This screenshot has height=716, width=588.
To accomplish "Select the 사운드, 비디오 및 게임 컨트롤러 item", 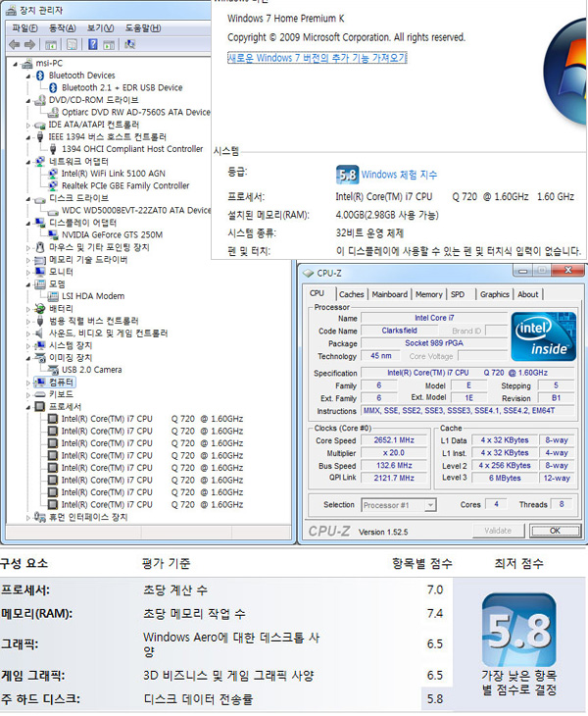I will tap(108, 333).
